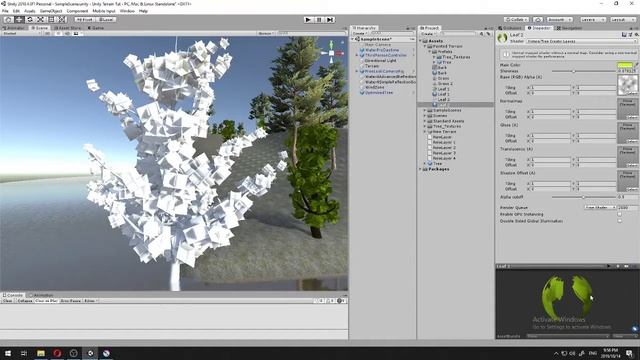Click search-by-label icon in Project panel
The image size is (640, 360).
point(488,34)
